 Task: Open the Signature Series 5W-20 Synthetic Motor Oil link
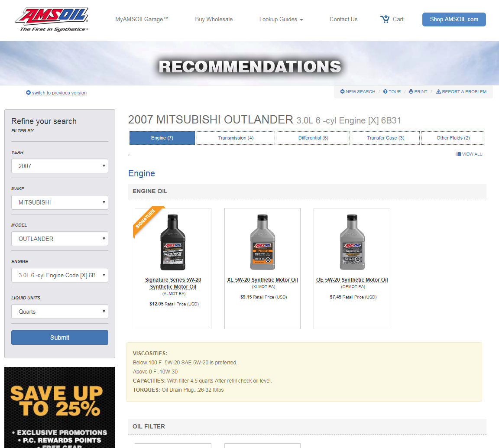173,283
